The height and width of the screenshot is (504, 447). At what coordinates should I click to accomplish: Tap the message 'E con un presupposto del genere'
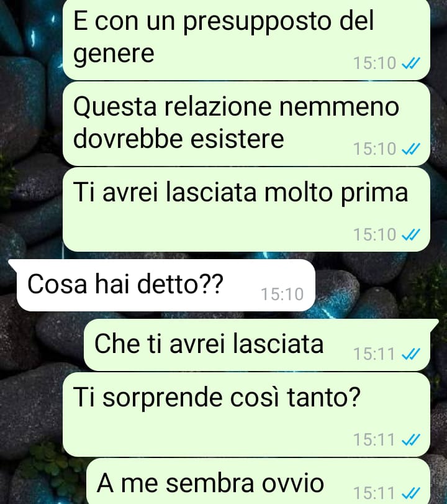246,39
